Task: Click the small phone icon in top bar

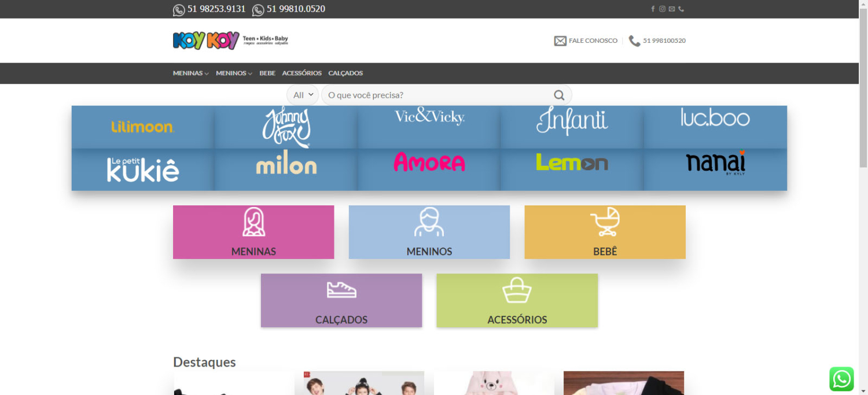Action: coord(681,9)
